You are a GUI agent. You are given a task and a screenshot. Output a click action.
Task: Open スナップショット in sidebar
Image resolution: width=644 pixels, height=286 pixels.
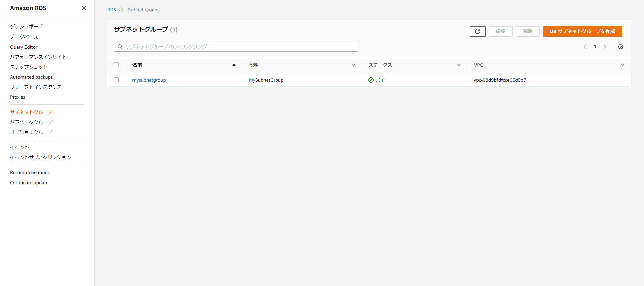[29, 67]
